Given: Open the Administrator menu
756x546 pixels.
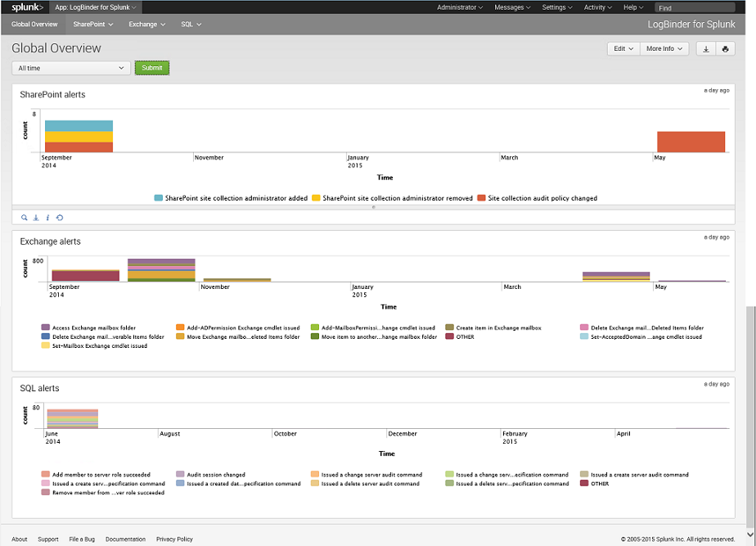Looking at the screenshot, I should pyautogui.click(x=460, y=7).
